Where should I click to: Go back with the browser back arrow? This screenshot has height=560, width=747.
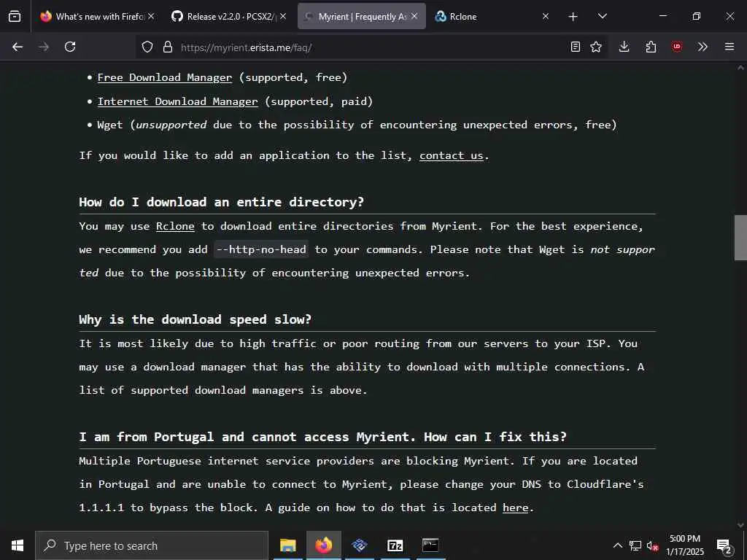18,47
